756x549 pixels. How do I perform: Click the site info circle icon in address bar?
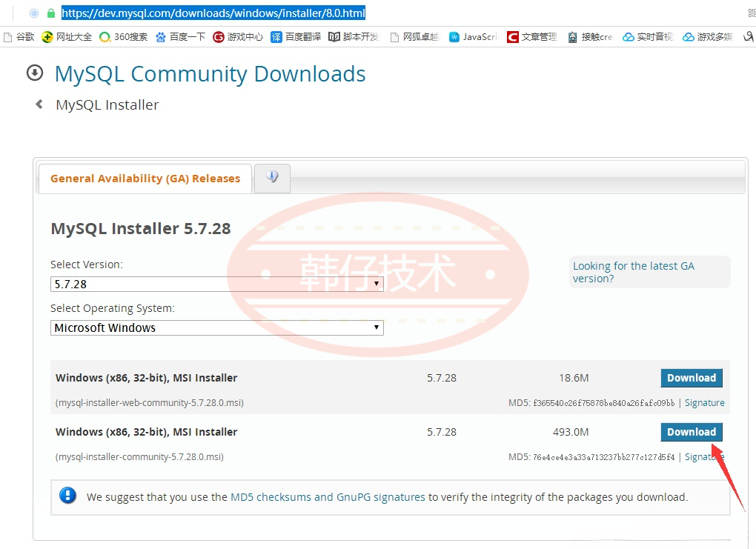(34, 13)
